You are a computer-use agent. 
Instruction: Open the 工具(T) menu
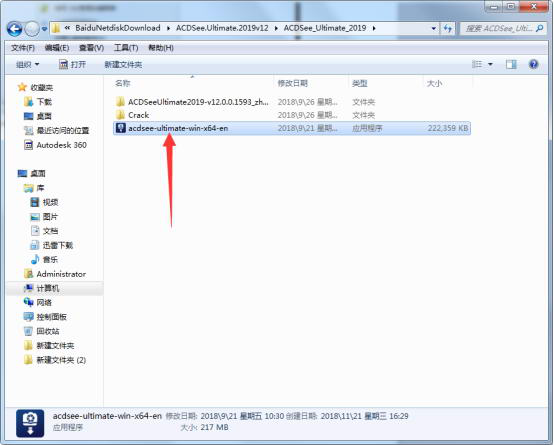tap(126, 48)
